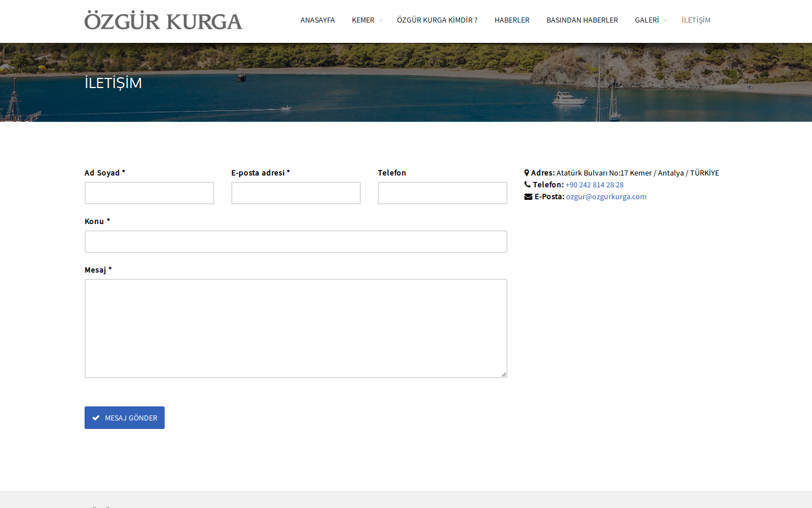Image resolution: width=812 pixels, height=508 pixels.
Task: Click the phone icon beside Telefon
Action: pyautogui.click(x=528, y=185)
